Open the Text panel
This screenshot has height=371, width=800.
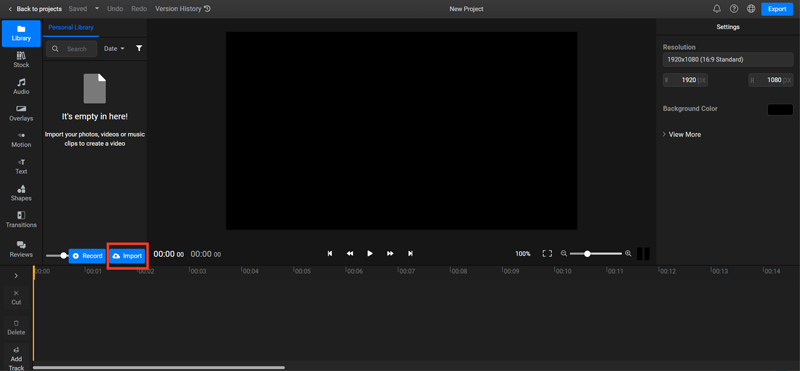(x=21, y=166)
